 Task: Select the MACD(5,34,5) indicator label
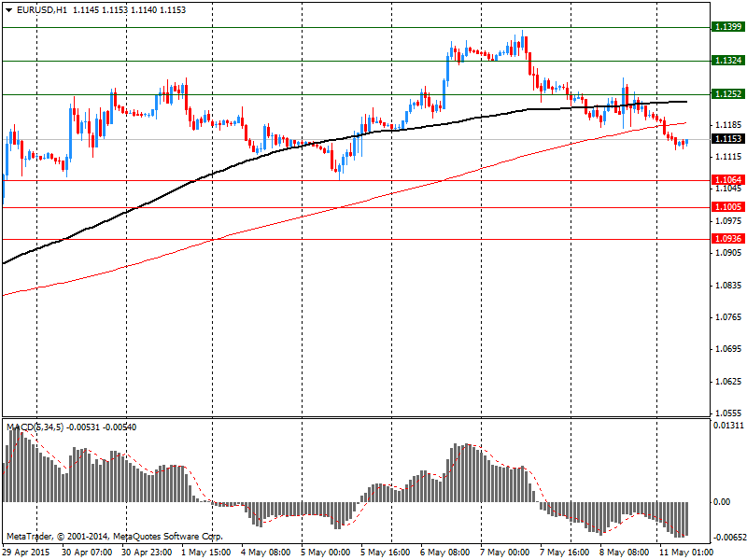tap(35, 427)
